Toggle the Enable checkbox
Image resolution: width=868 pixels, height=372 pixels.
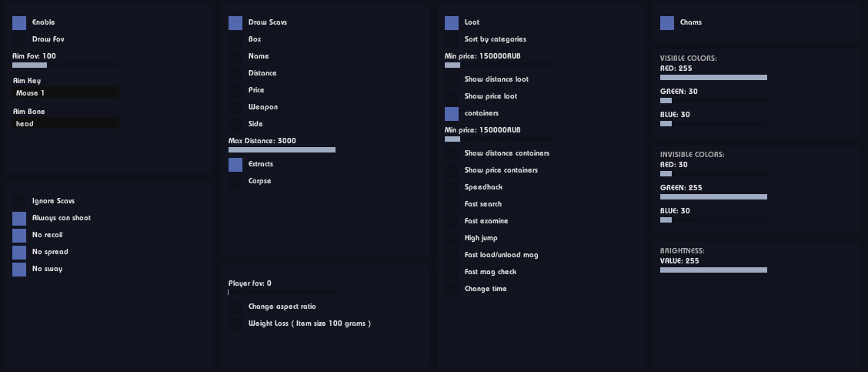click(x=19, y=23)
